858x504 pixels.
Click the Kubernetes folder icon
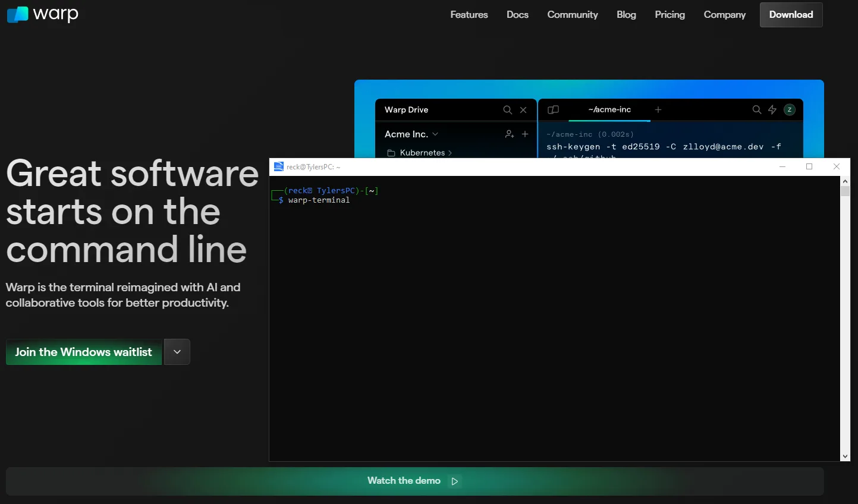tap(391, 153)
